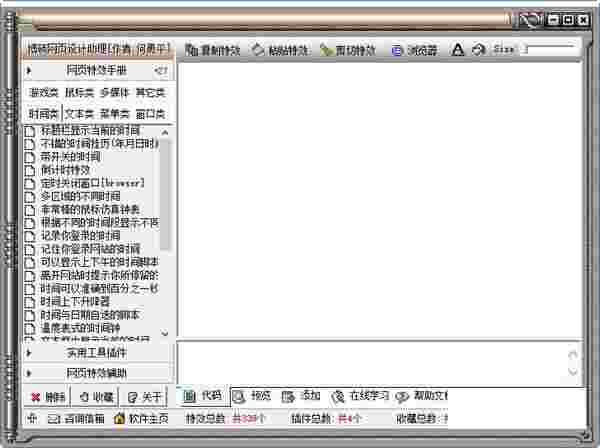This screenshot has width=600, height=448.
Task: Click the 关于 about button
Action: [143, 397]
